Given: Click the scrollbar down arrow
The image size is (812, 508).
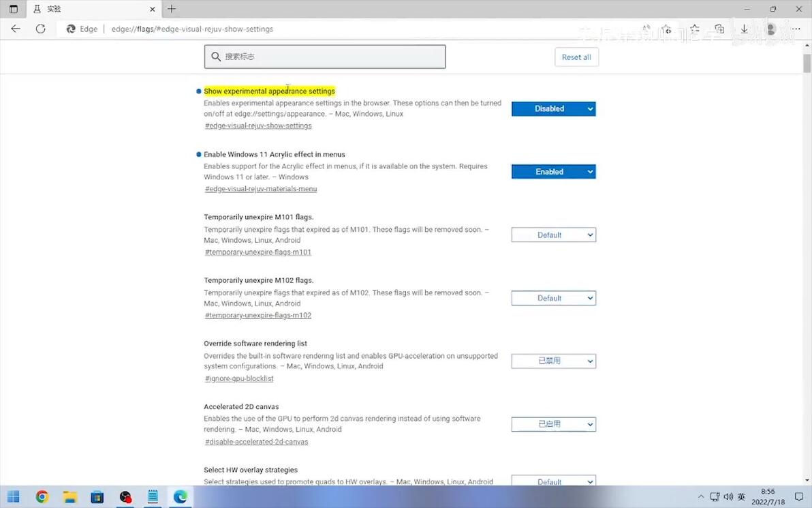Looking at the screenshot, I should (x=807, y=481).
